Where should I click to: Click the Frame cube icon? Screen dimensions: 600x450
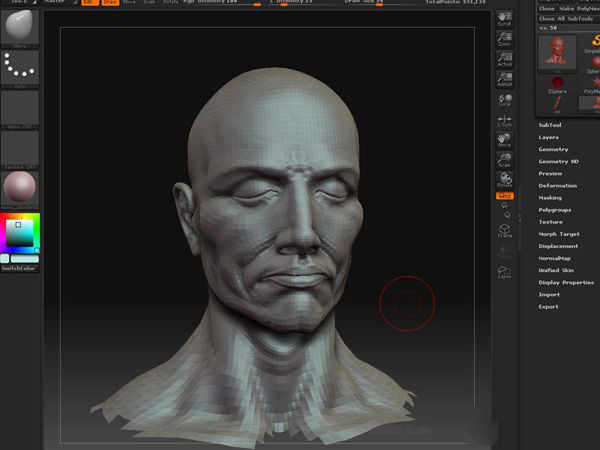tap(505, 230)
